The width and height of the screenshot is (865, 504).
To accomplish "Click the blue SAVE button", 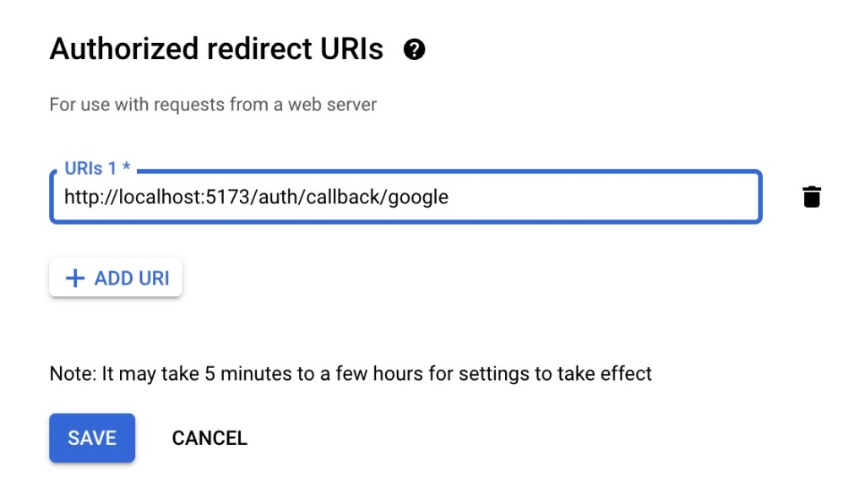I will point(92,438).
